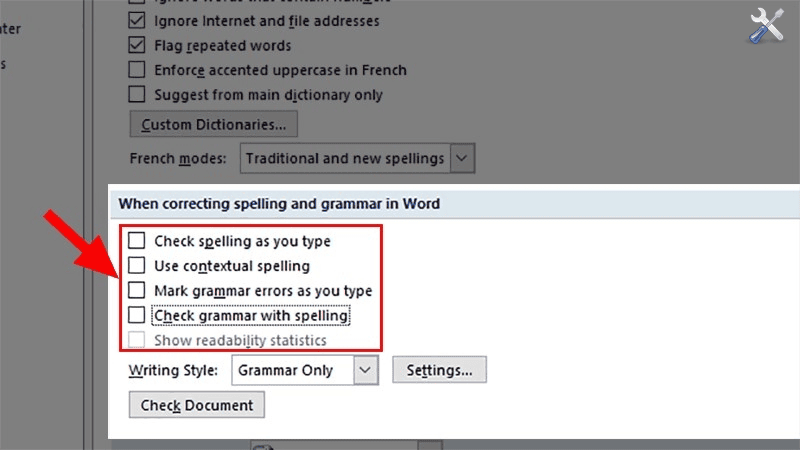Open the Writing Style dropdown arrow

[x=366, y=370]
